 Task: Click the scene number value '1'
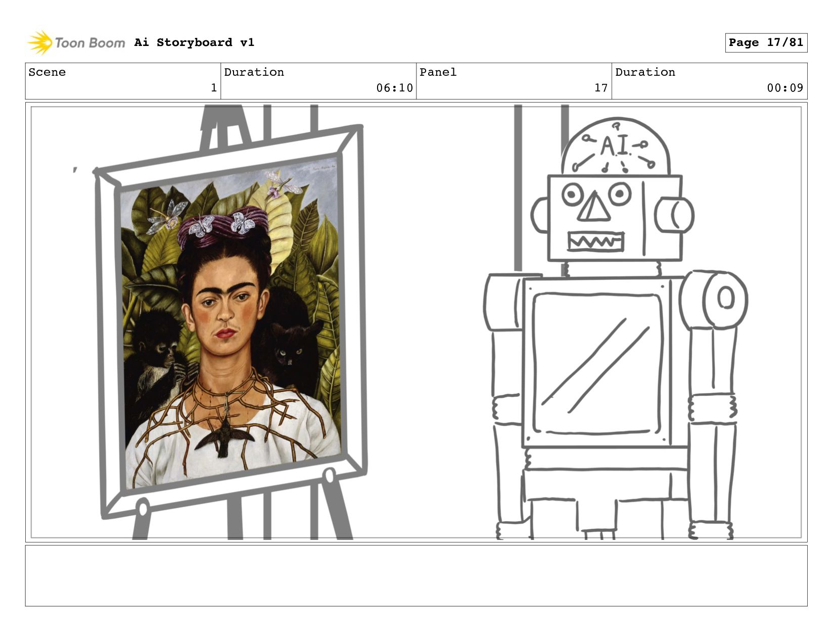tap(214, 88)
